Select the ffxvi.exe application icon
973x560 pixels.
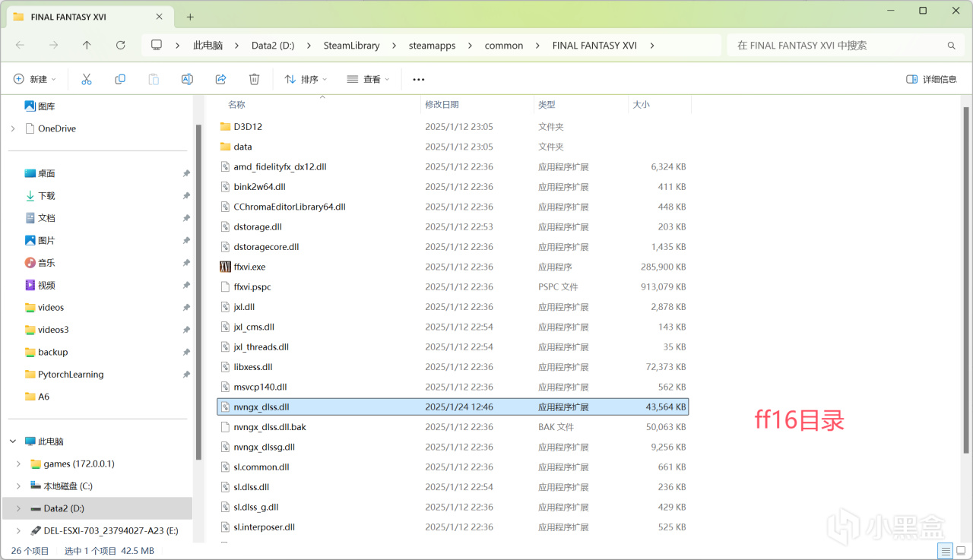click(225, 267)
